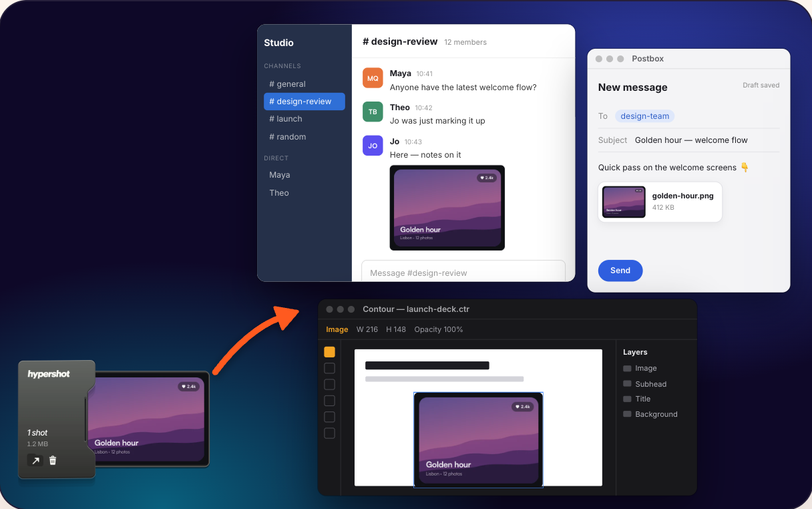This screenshot has width=812, height=509.
Task: Click the 10:42 timestamp on Theo's message
Action: coord(424,108)
